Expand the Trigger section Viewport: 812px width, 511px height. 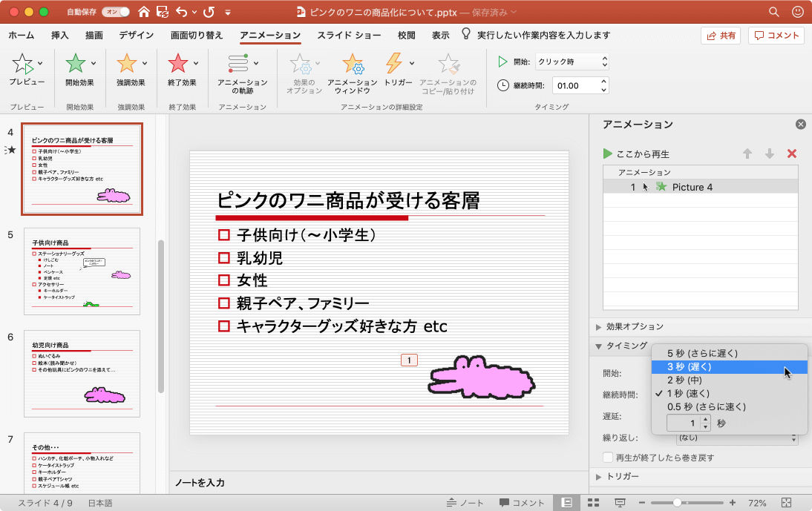pyautogui.click(x=622, y=476)
